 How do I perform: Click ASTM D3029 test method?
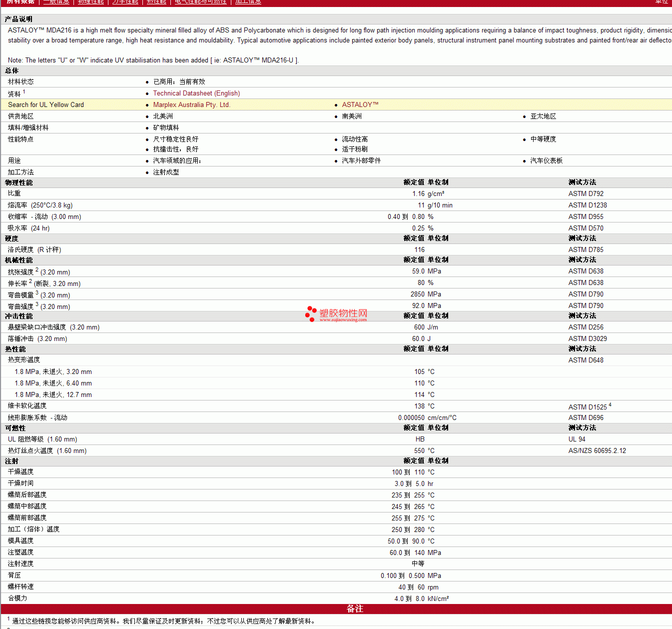pos(588,339)
